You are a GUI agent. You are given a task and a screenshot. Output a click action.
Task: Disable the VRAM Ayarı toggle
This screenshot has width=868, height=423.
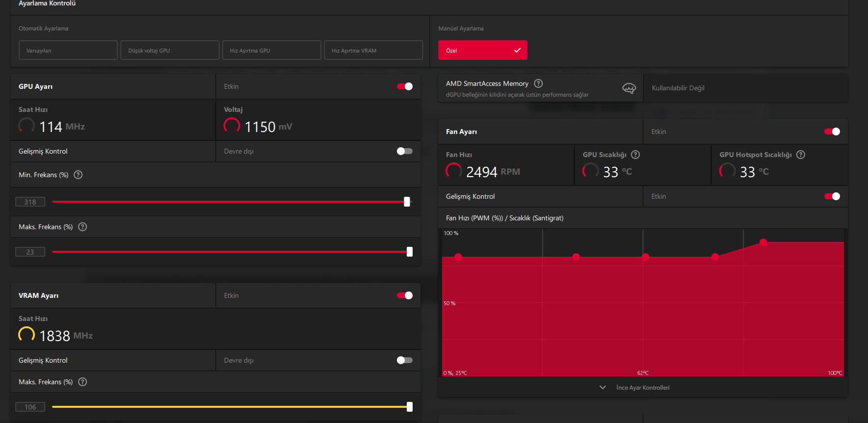tap(405, 295)
